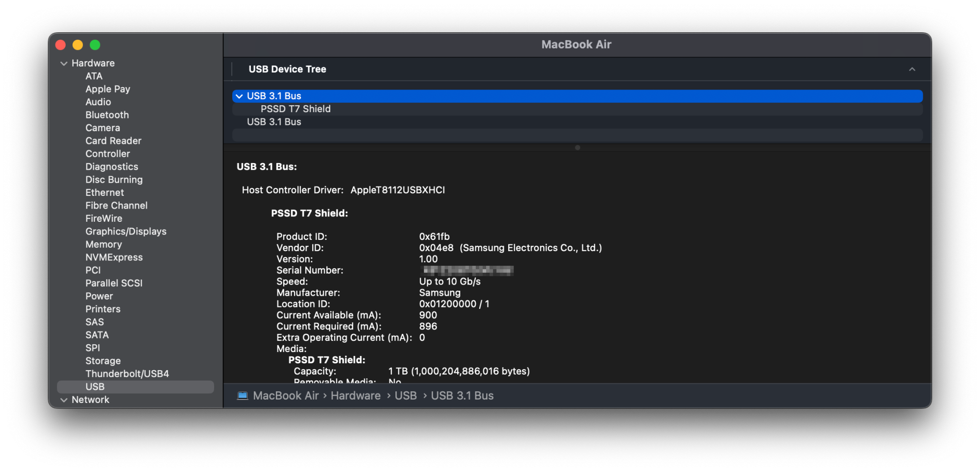The height and width of the screenshot is (472, 980).
Task: Select PCI in the sidebar
Action: [x=93, y=270]
